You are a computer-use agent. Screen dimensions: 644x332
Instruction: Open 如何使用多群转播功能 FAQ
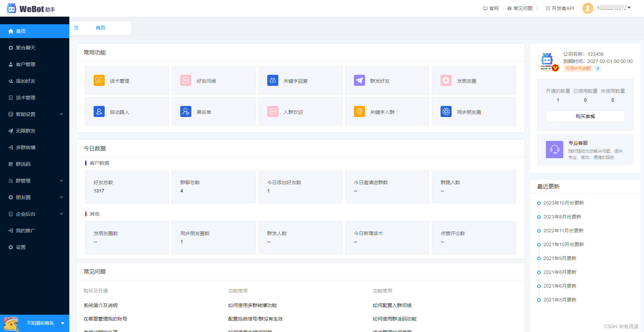(252, 305)
